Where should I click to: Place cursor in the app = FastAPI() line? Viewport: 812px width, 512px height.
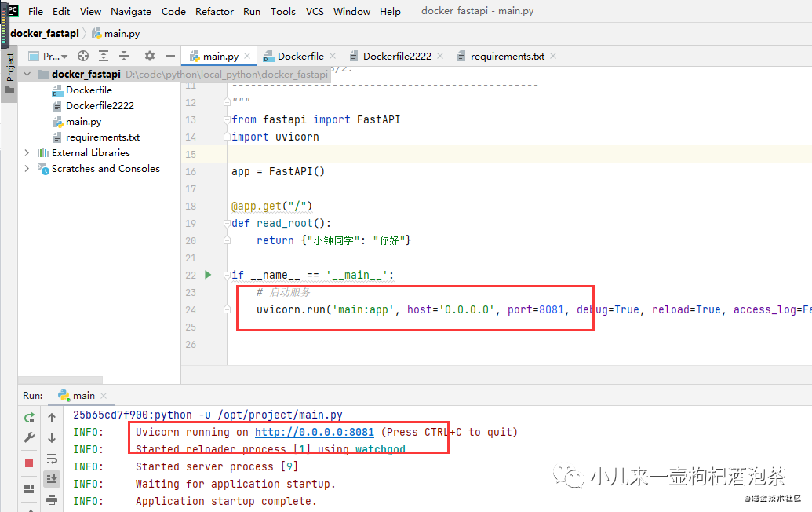pyautogui.click(x=278, y=171)
